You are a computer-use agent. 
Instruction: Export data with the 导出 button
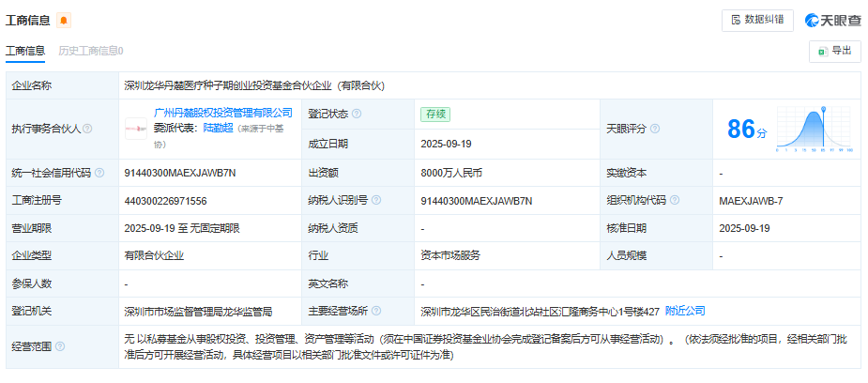834,51
